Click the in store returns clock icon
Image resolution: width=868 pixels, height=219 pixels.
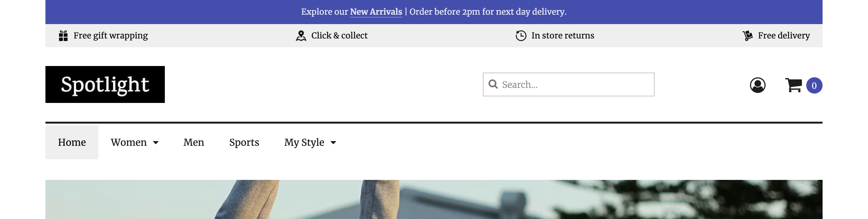(x=520, y=36)
